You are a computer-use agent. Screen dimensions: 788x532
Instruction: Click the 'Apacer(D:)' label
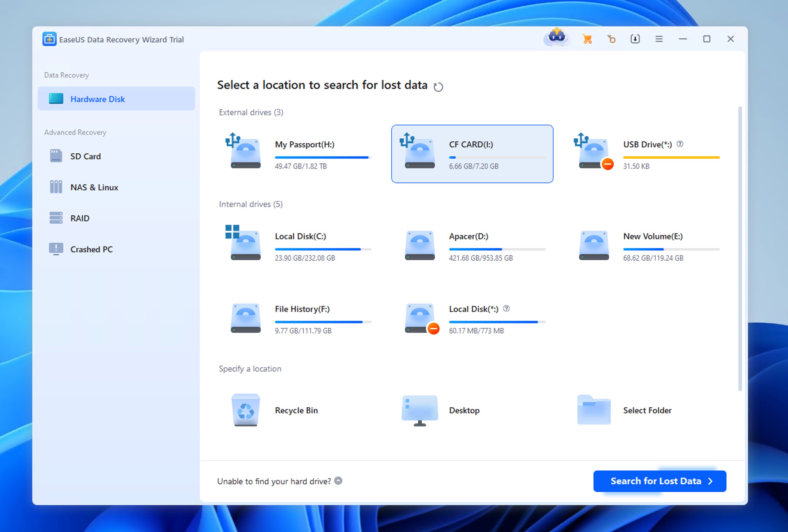point(469,236)
